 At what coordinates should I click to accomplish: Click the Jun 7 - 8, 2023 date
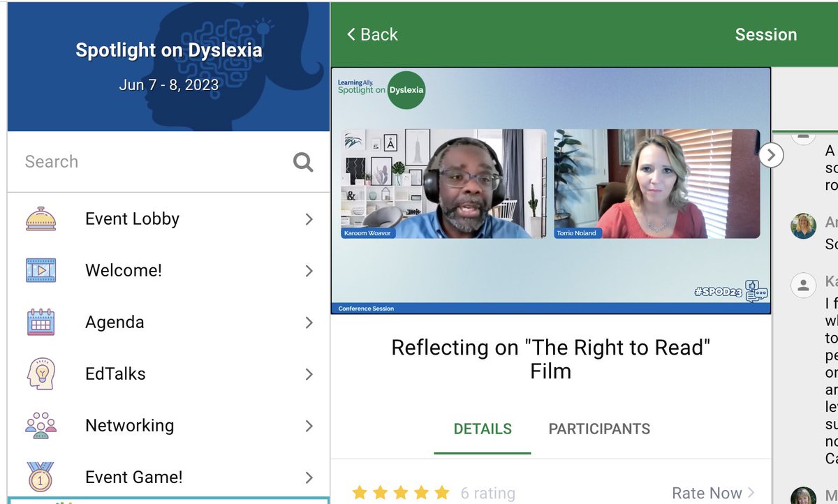[x=169, y=85]
